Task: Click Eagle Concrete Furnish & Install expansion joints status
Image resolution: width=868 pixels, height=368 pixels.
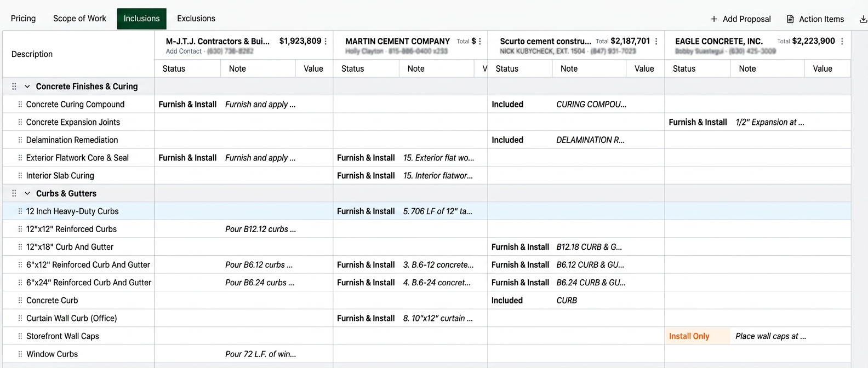Action: [x=698, y=122]
